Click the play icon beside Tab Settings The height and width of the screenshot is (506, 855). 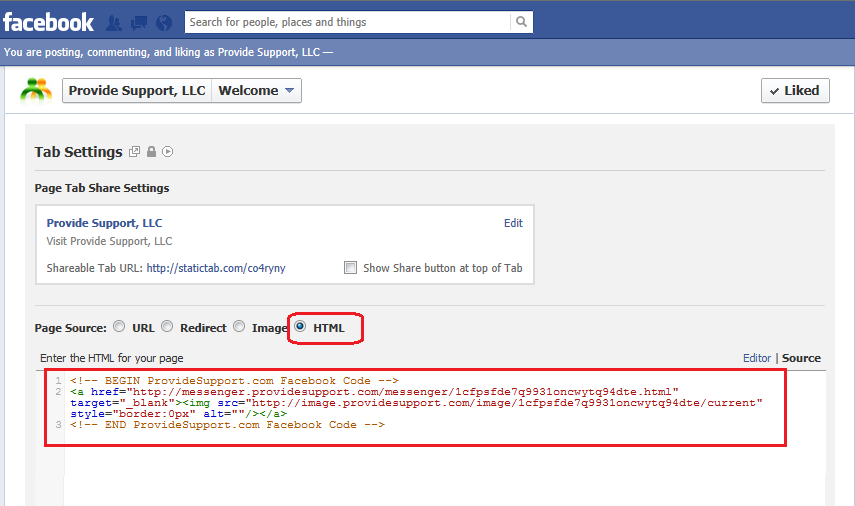(x=167, y=152)
